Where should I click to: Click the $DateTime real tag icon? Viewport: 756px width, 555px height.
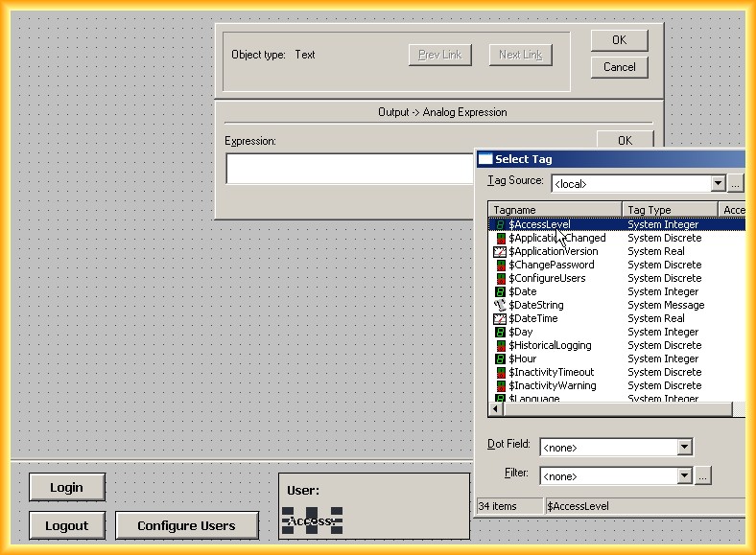pos(500,318)
